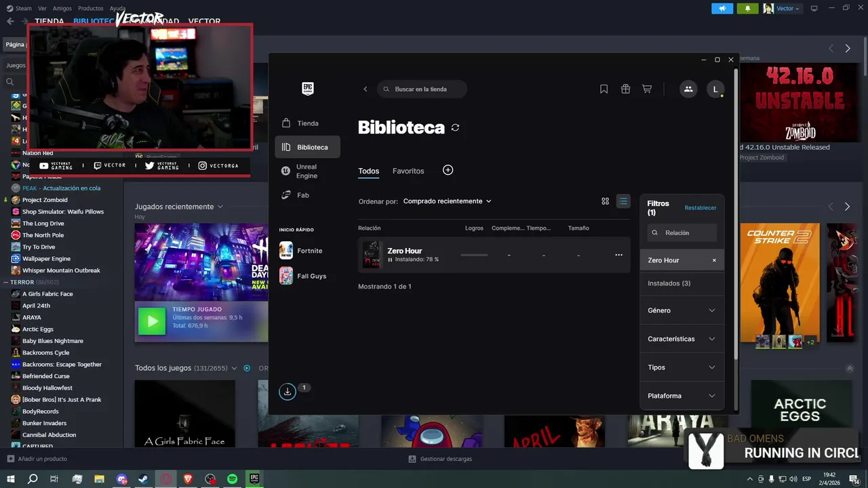Pause the Zero Hour installation
Screen dimensions: 868x488
click(390, 260)
